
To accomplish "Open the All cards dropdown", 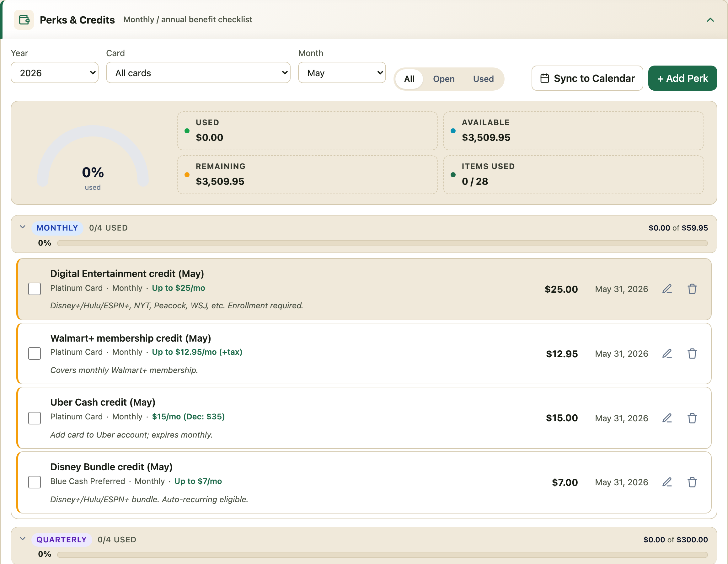I will 198,73.
